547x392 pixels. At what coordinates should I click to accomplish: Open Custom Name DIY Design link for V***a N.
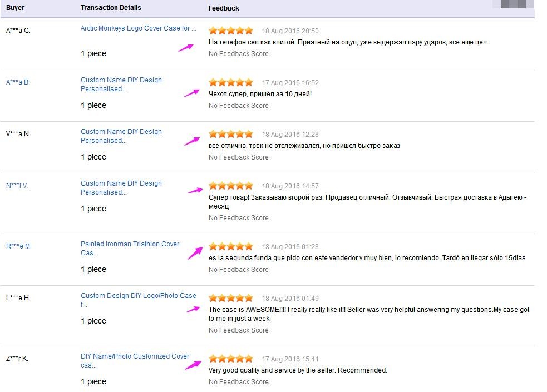coord(121,132)
